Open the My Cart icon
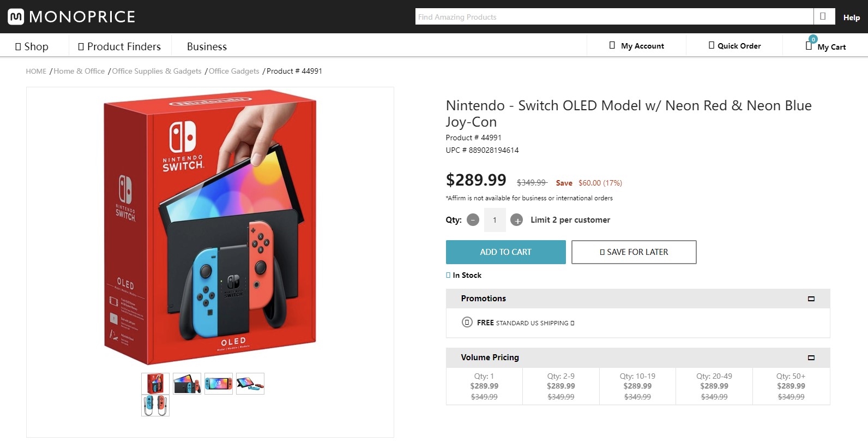The height and width of the screenshot is (441, 868). point(809,46)
